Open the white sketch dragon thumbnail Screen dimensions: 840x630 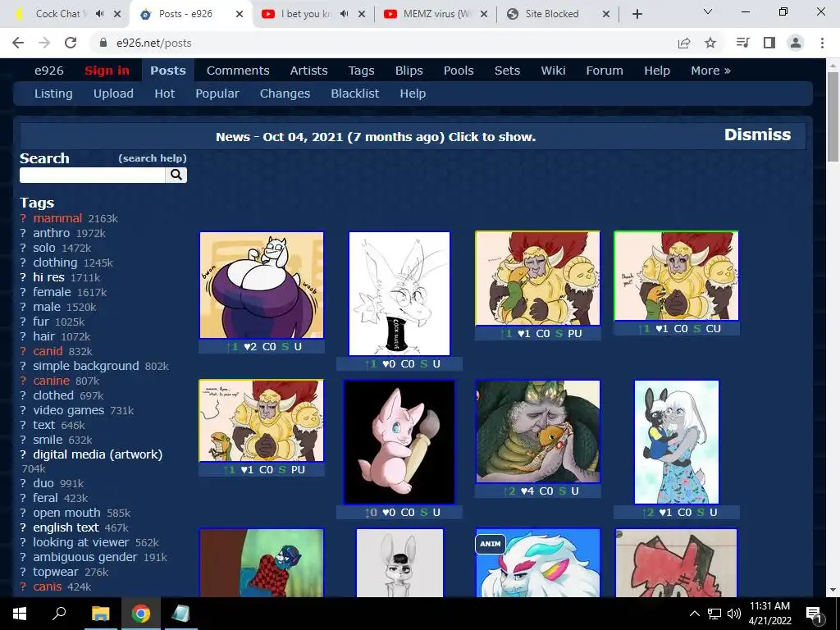tap(399, 294)
